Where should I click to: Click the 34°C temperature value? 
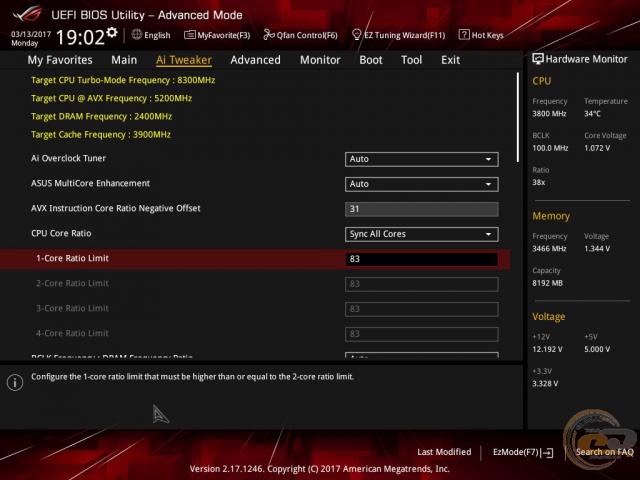592,114
